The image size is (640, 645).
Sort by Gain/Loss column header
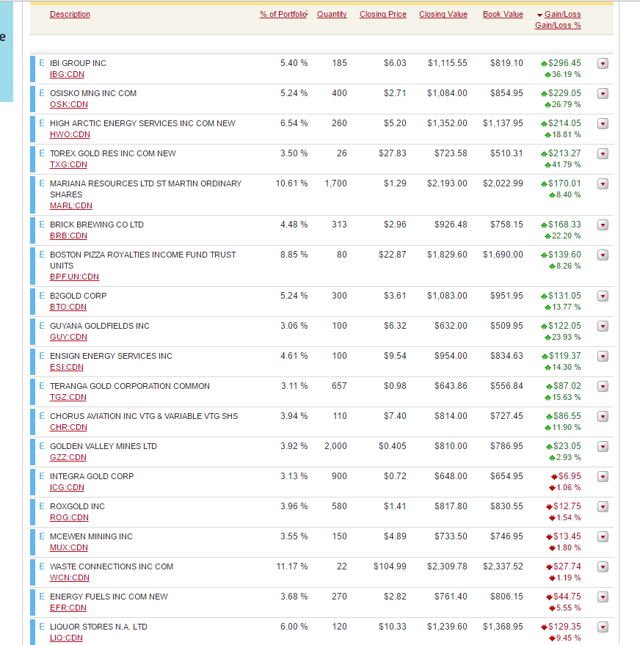click(562, 14)
